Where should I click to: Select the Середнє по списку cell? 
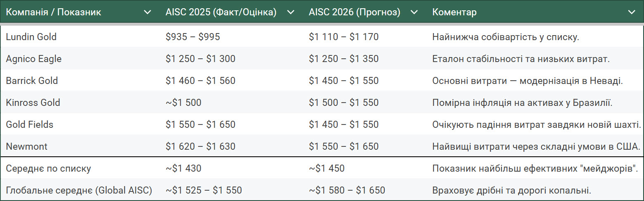(x=48, y=168)
